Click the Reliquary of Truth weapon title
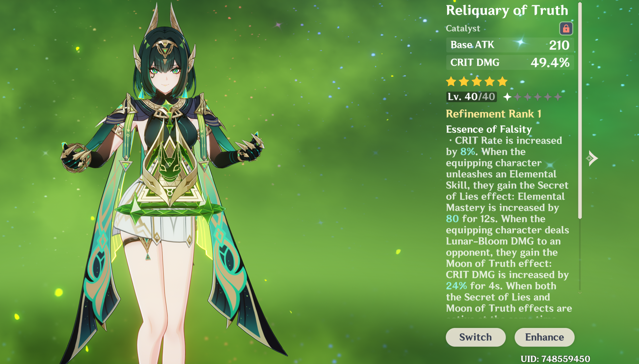The image size is (639, 364). (507, 10)
